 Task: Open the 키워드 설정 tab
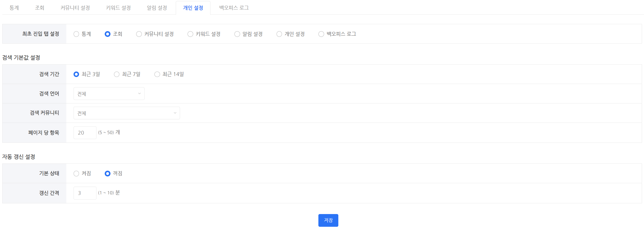coord(118,8)
